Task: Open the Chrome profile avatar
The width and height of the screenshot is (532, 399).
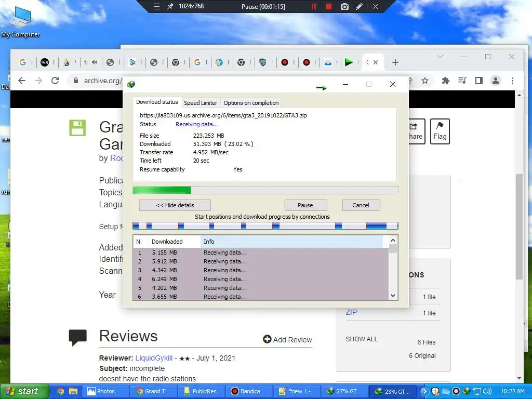Action: point(495,81)
